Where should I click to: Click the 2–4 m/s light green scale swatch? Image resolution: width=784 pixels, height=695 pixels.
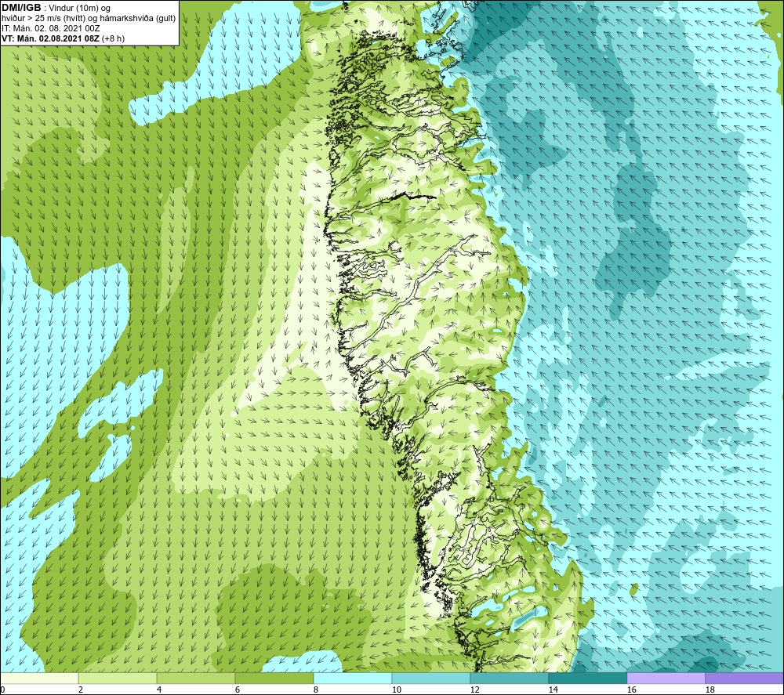point(118,678)
